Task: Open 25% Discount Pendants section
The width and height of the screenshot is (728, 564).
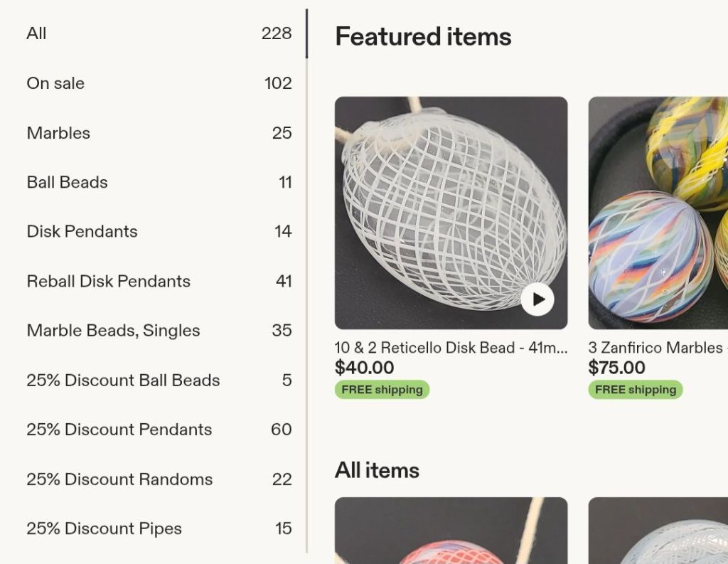Action: coord(159,430)
